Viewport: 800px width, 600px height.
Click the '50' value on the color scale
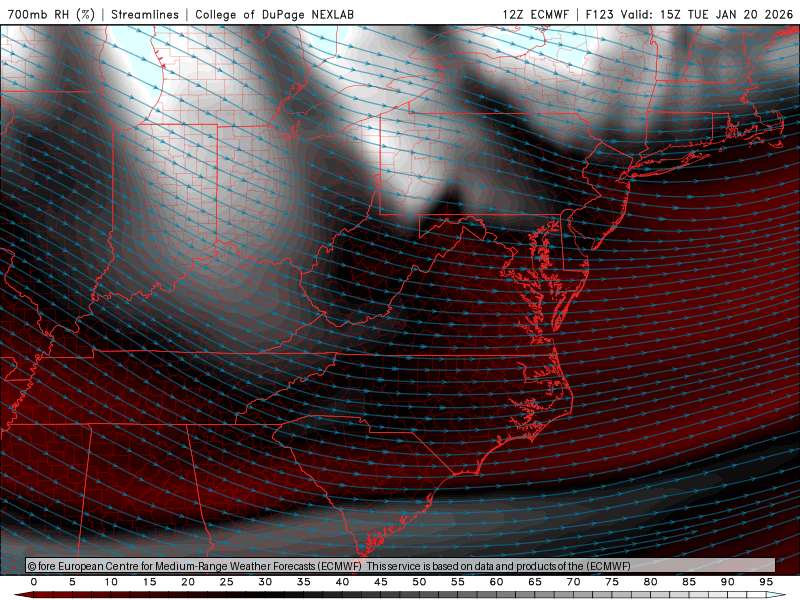[419, 582]
